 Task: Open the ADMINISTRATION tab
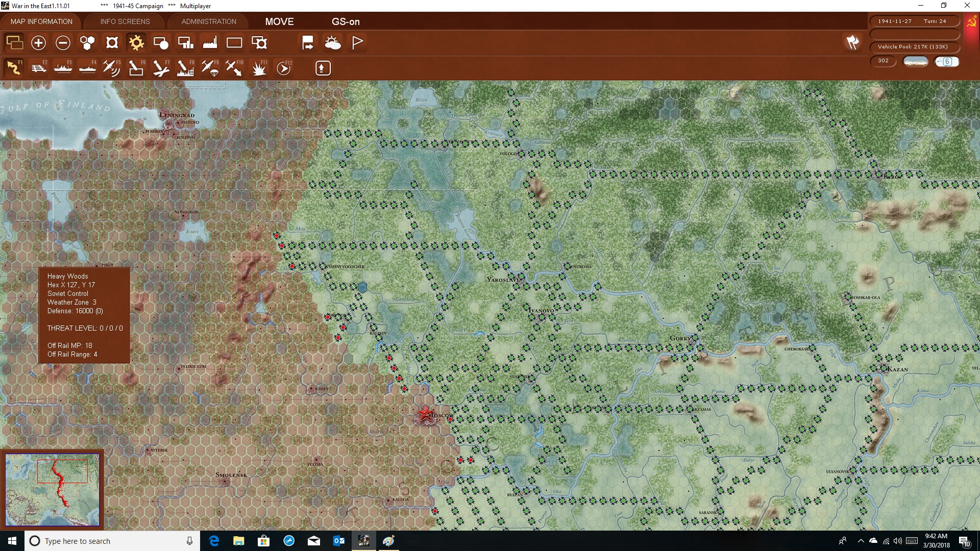coord(209,21)
